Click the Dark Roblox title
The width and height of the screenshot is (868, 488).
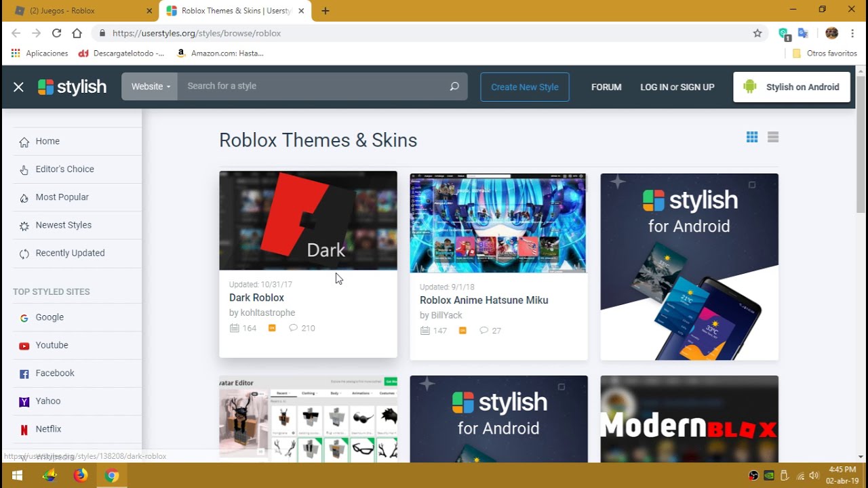tap(256, 298)
